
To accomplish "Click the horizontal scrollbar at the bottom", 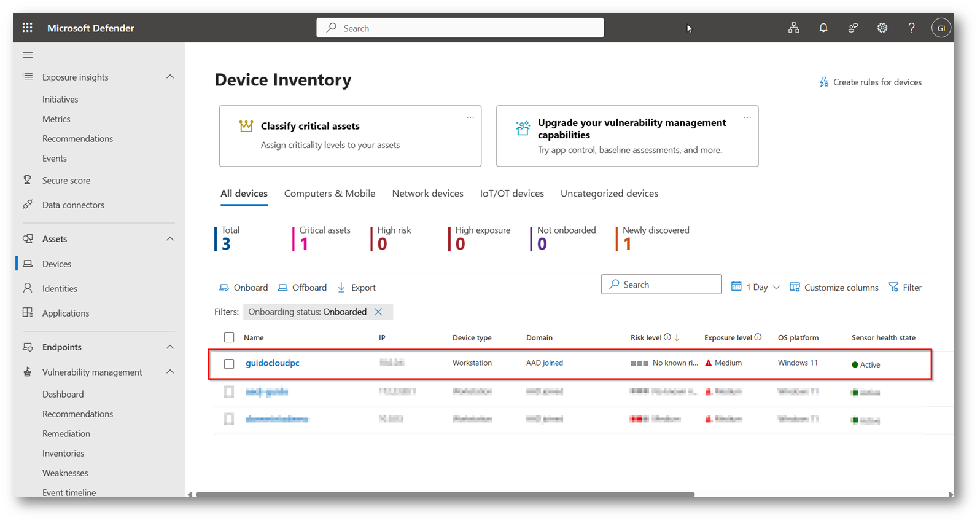I will tap(445, 494).
